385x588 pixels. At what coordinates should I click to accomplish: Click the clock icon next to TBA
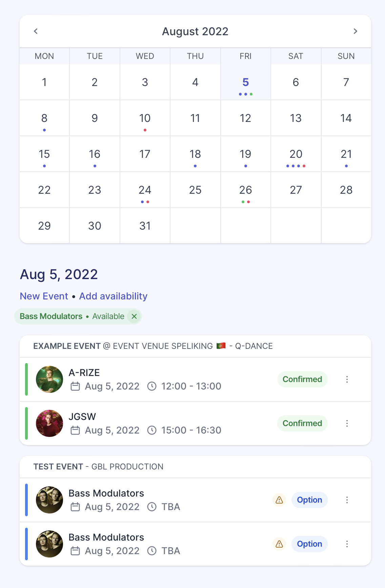[152, 507]
